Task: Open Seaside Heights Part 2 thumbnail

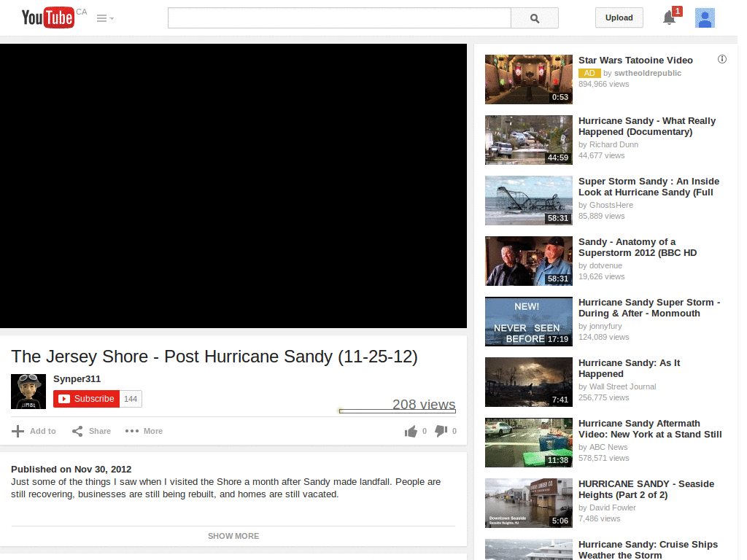Action: click(529, 502)
